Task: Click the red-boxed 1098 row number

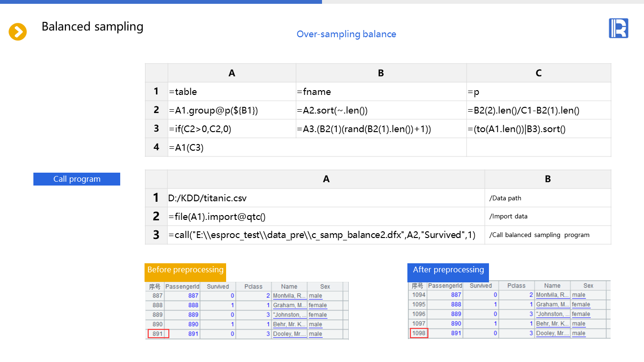Action: click(x=418, y=333)
